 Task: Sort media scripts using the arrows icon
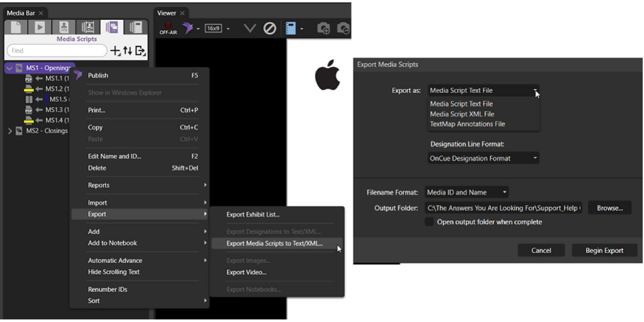(128, 50)
